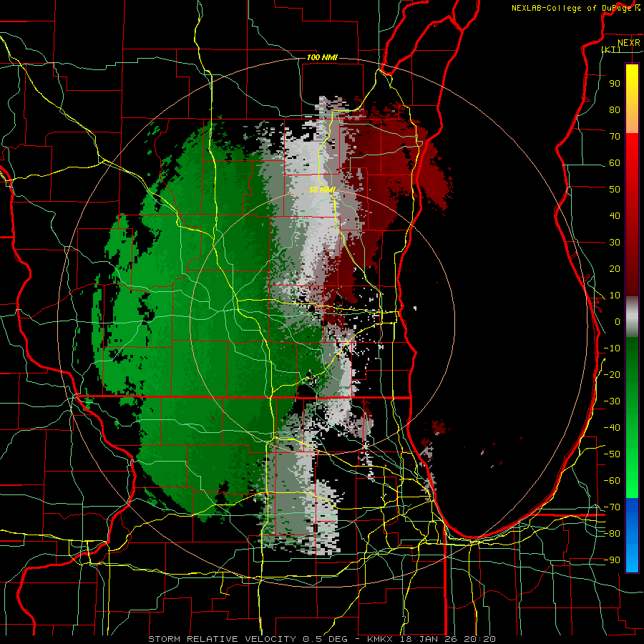Select the -30 value on the velocity scale
This screenshot has width=644, height=644.
tap(612, 401)
